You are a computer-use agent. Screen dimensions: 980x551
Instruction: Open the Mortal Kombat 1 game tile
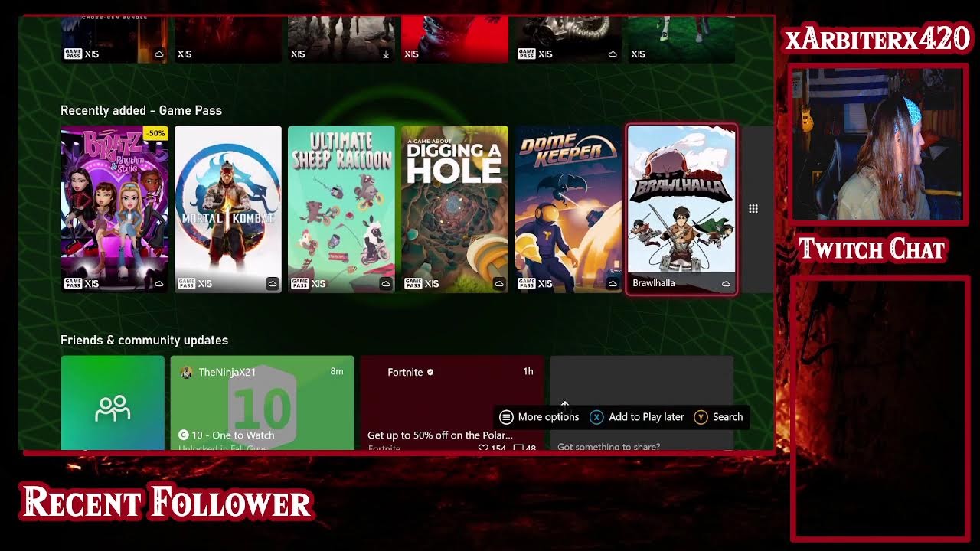click(x=228, y=209)
